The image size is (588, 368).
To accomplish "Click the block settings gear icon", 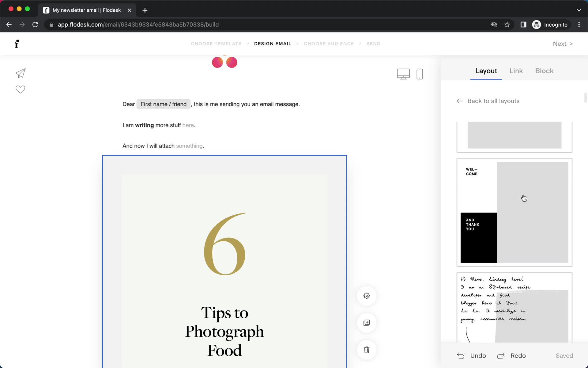I will click(x=367, y=296).
